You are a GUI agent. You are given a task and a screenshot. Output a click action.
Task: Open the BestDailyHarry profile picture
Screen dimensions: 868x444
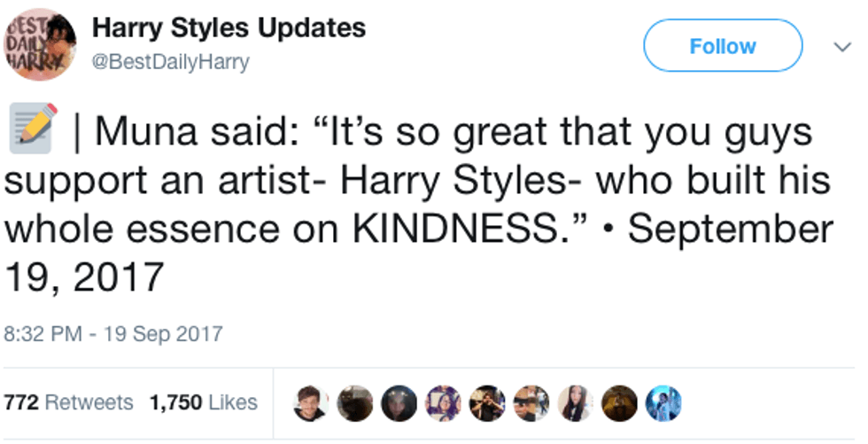coord(42,44)
